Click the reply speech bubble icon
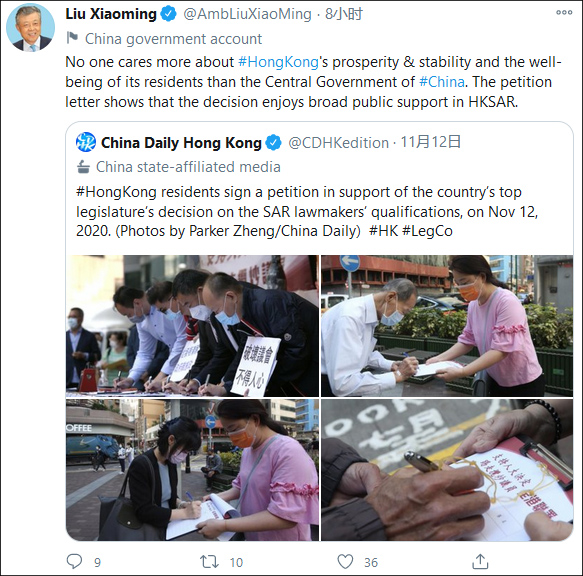Viewport: 583px width, 576px height. click(74, 561)
